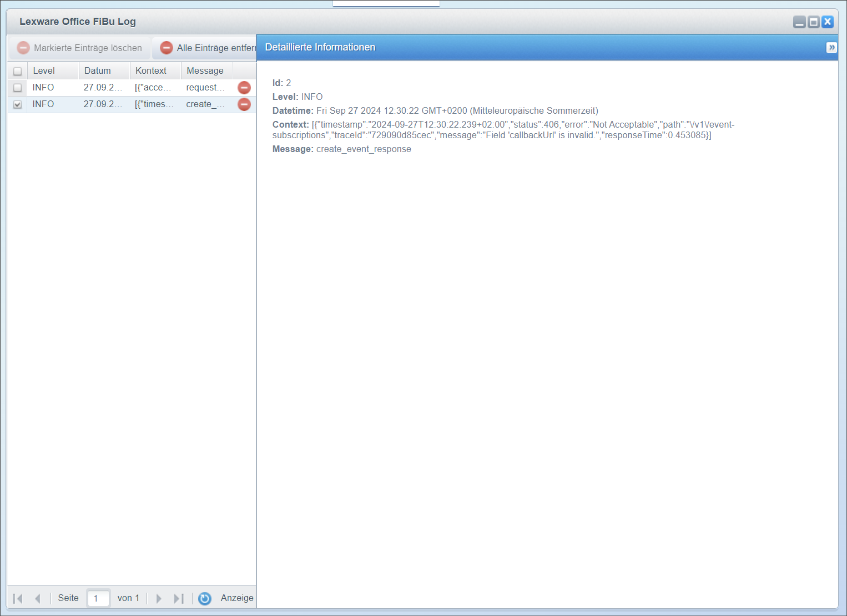Focus the Seite page number field

tap(98, 598)
